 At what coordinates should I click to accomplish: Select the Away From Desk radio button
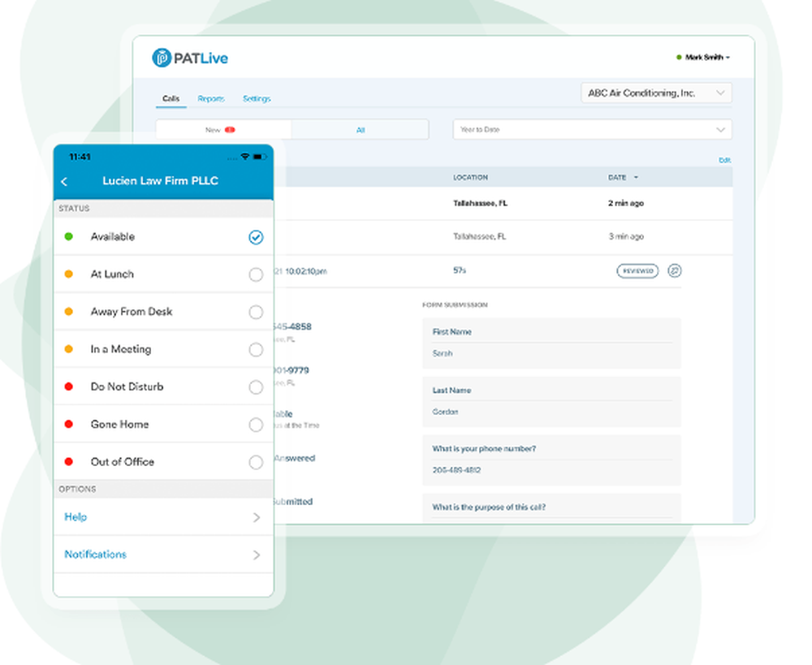(256, 312)
